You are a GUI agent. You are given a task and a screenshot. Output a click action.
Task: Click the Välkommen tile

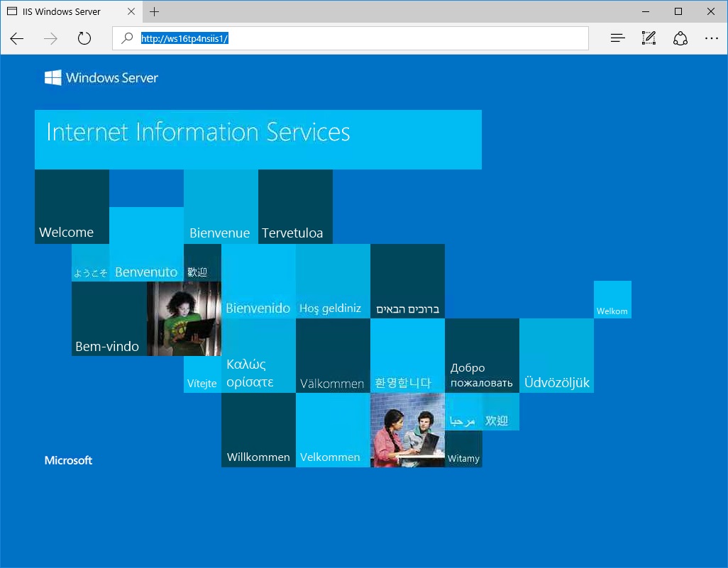click(333, 355)
